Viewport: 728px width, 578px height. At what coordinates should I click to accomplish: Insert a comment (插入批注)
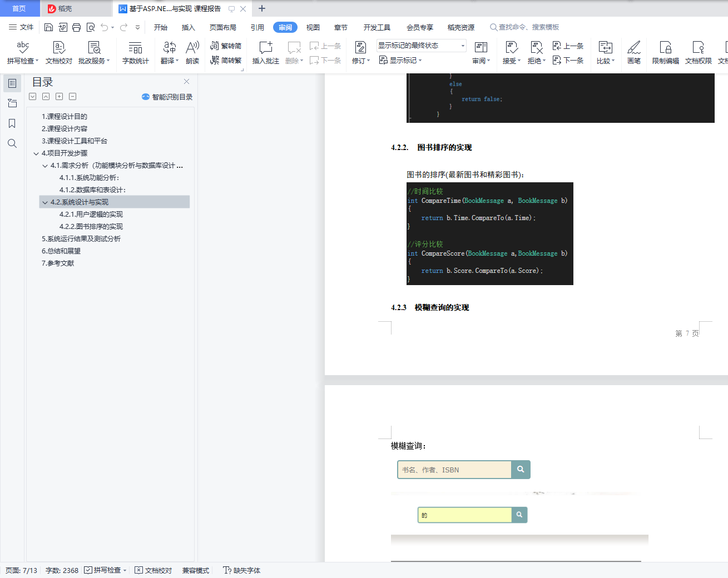click(x=266, y=53)
